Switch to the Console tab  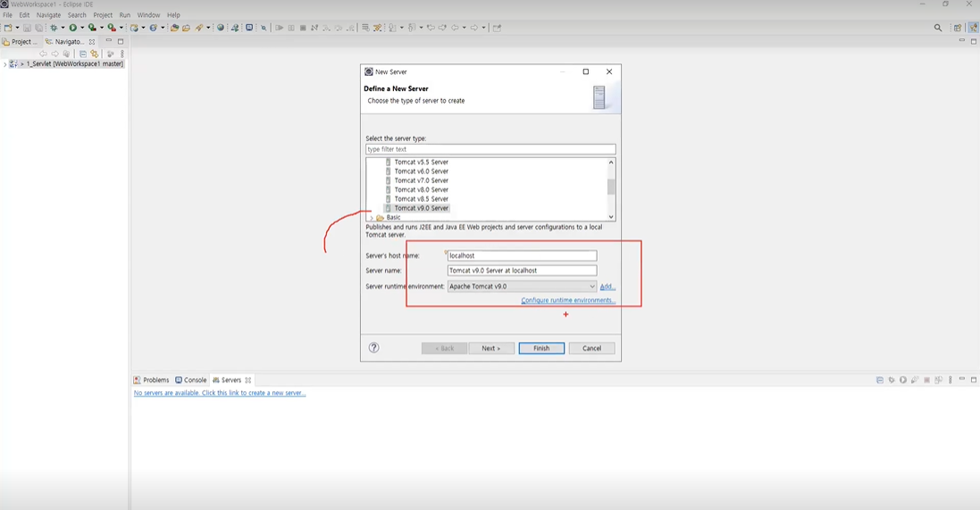point(190,380)
